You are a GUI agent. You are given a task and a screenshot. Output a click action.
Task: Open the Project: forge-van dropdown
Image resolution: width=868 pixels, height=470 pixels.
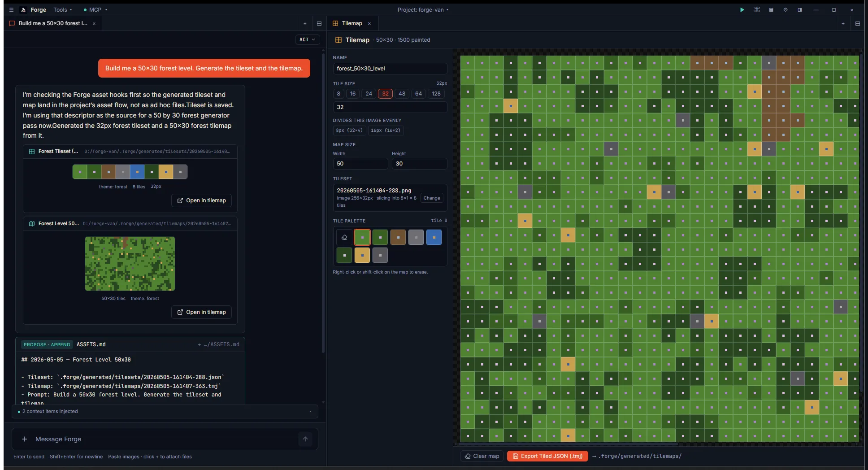pos(423,9)
